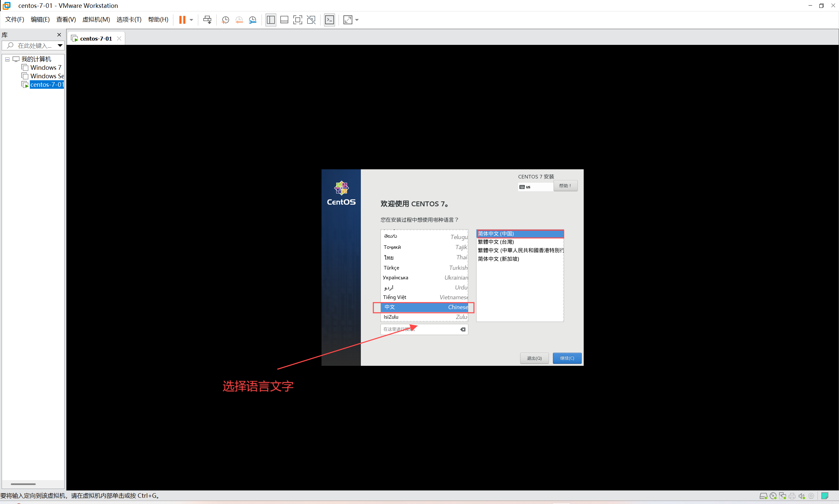Image resolution: width=839 pixels, height=504 pixels.
Task: Open the 虚拟机(M) menu
Action: (x=96, y=19)
